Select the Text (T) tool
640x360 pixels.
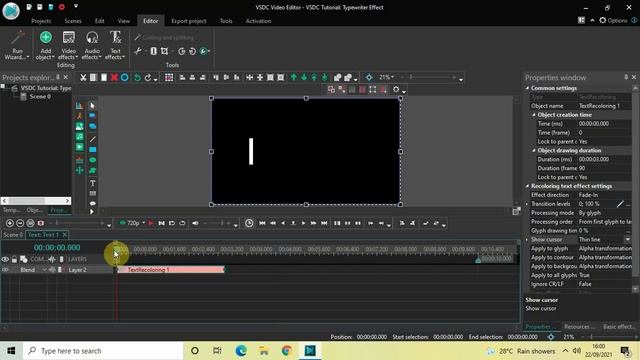93,183
